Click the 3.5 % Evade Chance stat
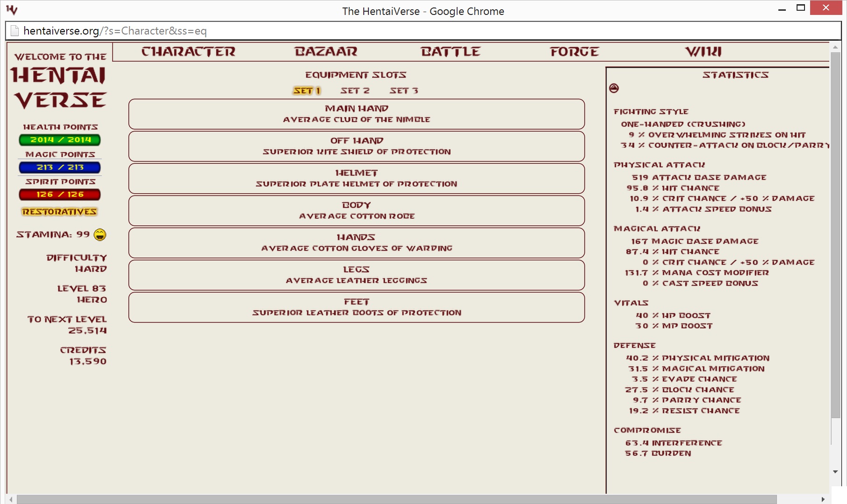 [x=684, y=379]
